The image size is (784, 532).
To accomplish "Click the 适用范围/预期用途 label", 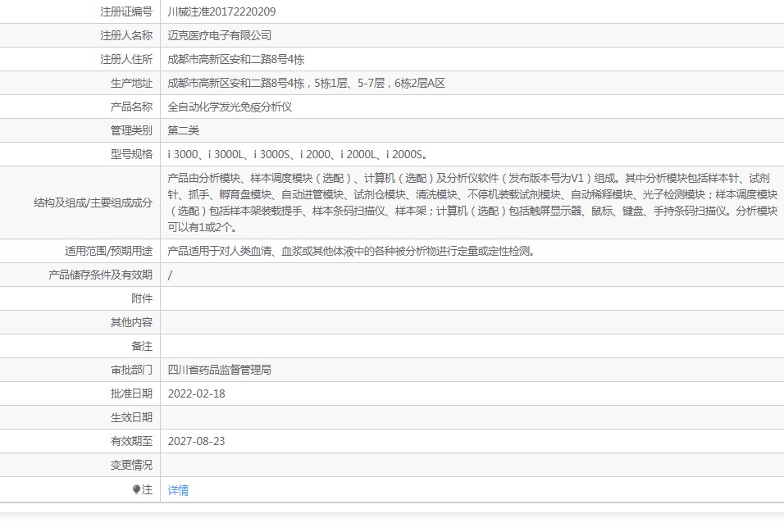I will 108,251.
